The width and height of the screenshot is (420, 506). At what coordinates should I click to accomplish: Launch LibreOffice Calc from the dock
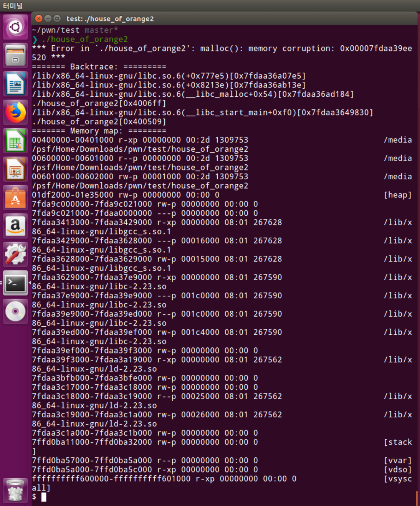click(15, 140)
